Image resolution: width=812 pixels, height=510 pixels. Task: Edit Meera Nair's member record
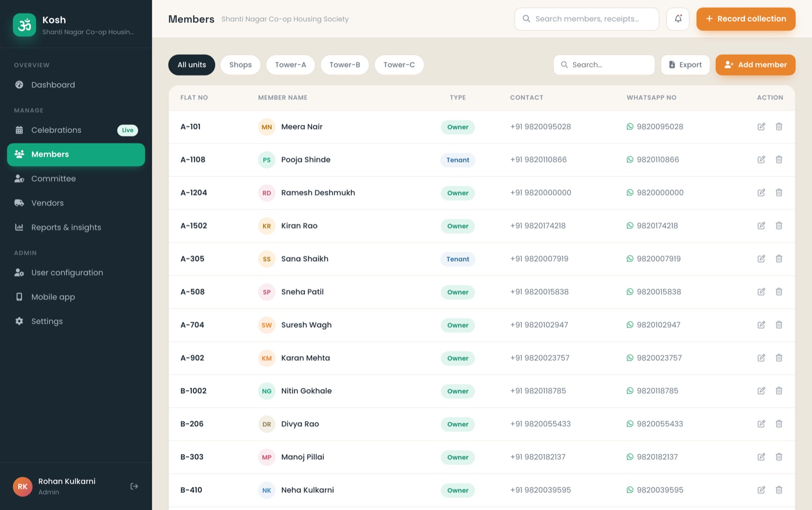[x=761, y=127]
